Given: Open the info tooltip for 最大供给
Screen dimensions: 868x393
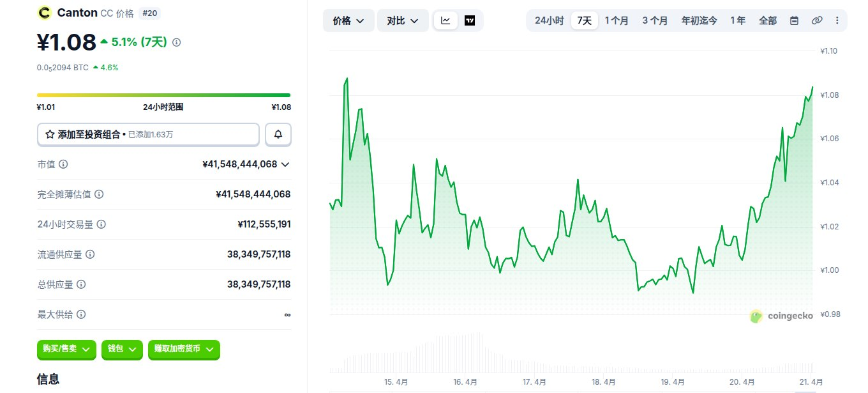Looking at the screenshot, I should 81,314.
